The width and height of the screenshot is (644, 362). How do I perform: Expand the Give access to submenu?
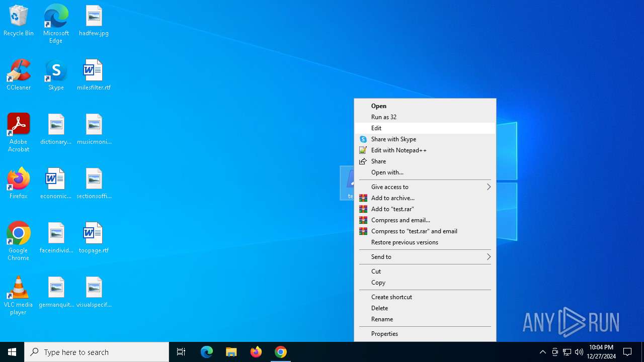point(425,187)
